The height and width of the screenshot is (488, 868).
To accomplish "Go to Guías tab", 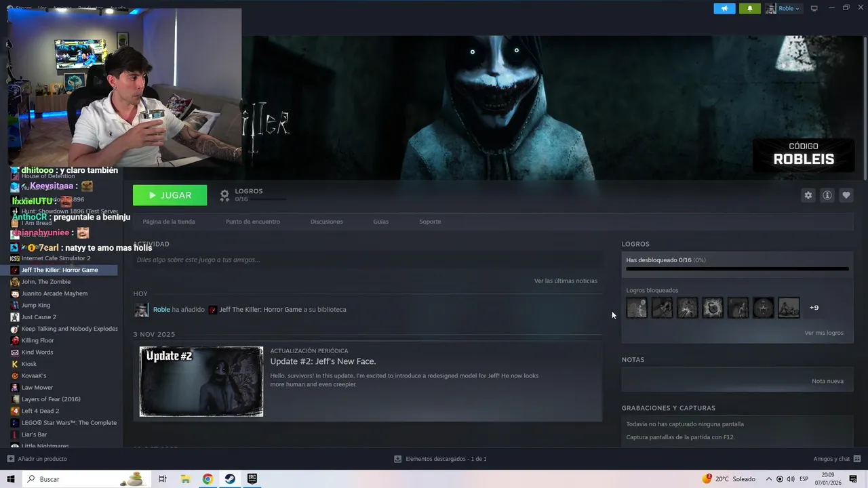I will 380,222.
